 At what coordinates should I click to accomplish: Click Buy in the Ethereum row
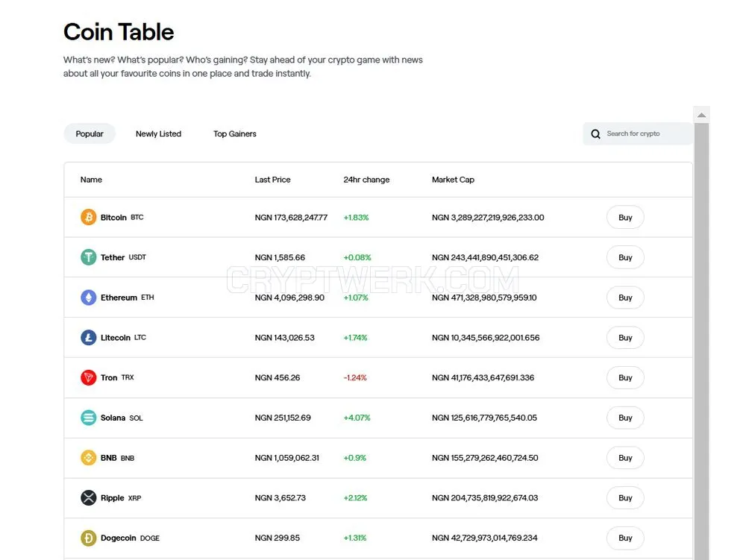(x=625, y=298)
